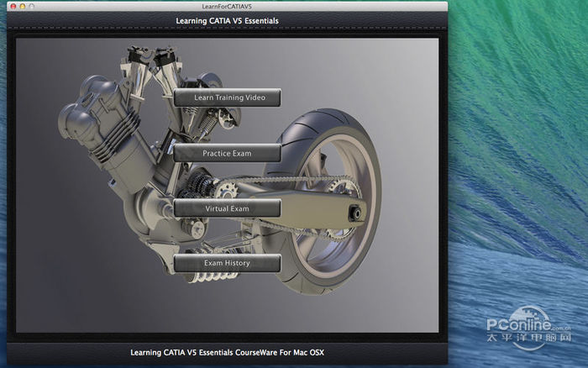Close the LearnForCATIAV5 window
This screenshot has height=368, width=588.
coord(13,7)
